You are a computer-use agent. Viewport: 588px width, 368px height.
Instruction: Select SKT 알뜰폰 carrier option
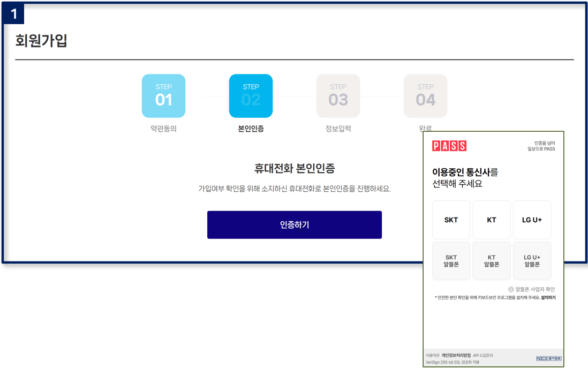tap(451, 261)
